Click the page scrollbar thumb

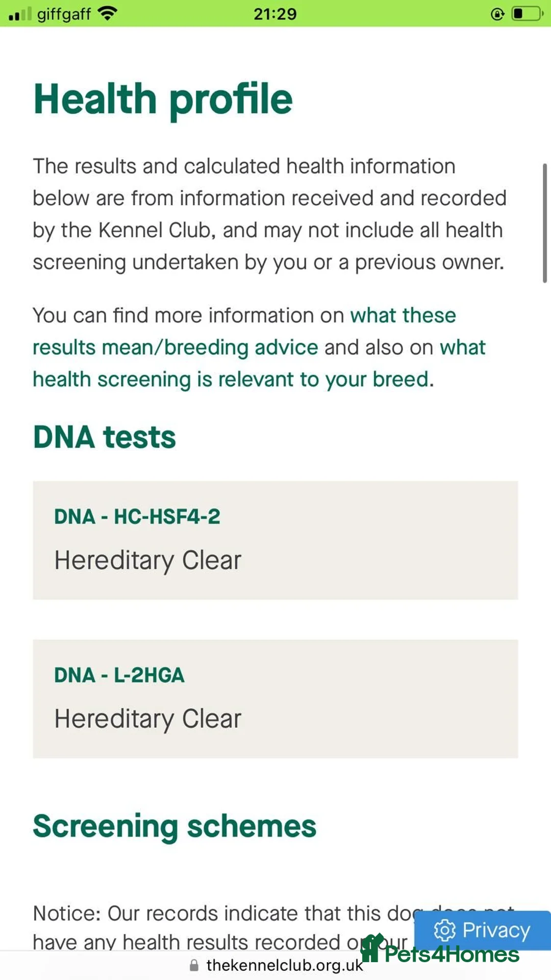coord(544,223)
